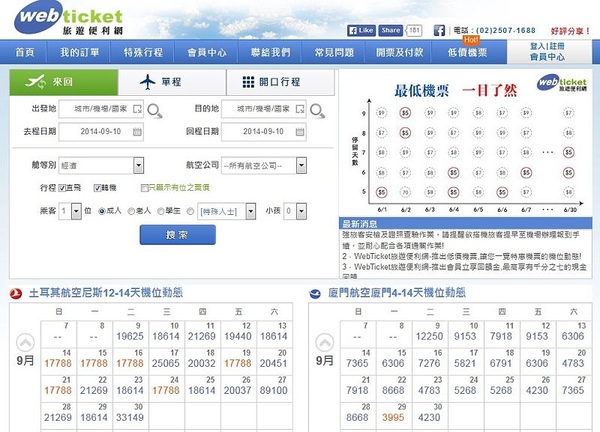
Task: Switch to the 單程 one-way tab
Action: tap(172, 82)
